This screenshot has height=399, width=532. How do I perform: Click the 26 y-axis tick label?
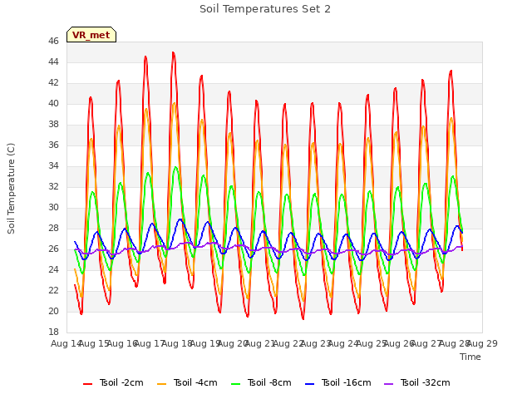[x=53, y=249]
